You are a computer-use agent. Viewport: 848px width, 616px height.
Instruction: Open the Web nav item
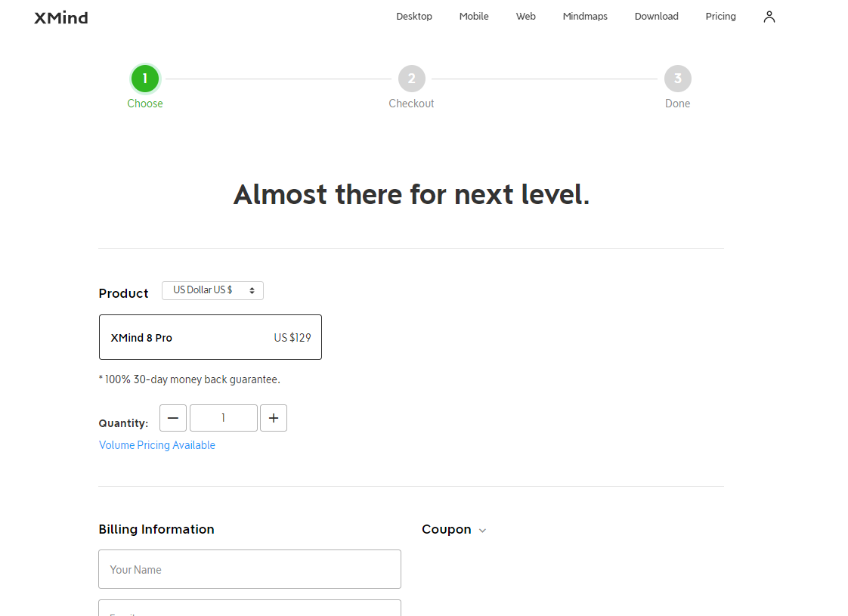[526, 16]
